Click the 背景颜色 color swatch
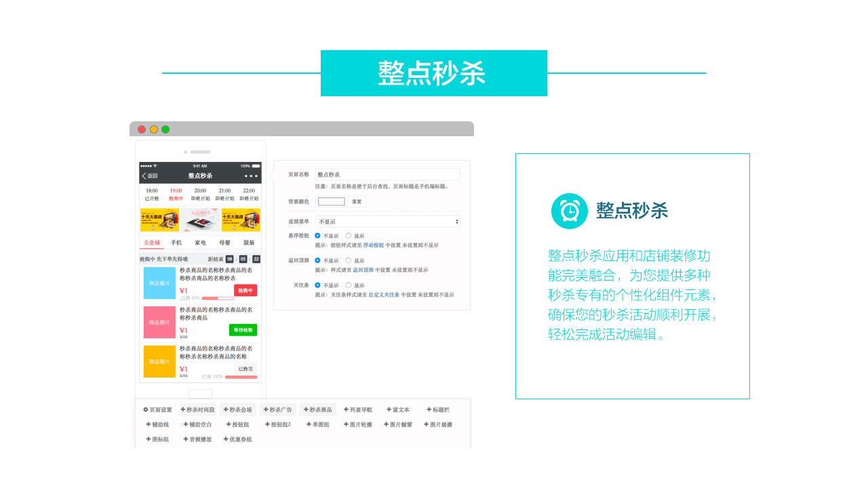868x488 pixels. [x=332, y=201]
